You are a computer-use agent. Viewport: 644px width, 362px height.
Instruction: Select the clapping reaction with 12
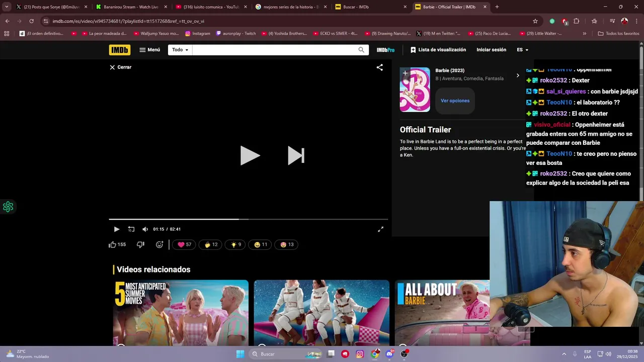[x=211, y=245]
